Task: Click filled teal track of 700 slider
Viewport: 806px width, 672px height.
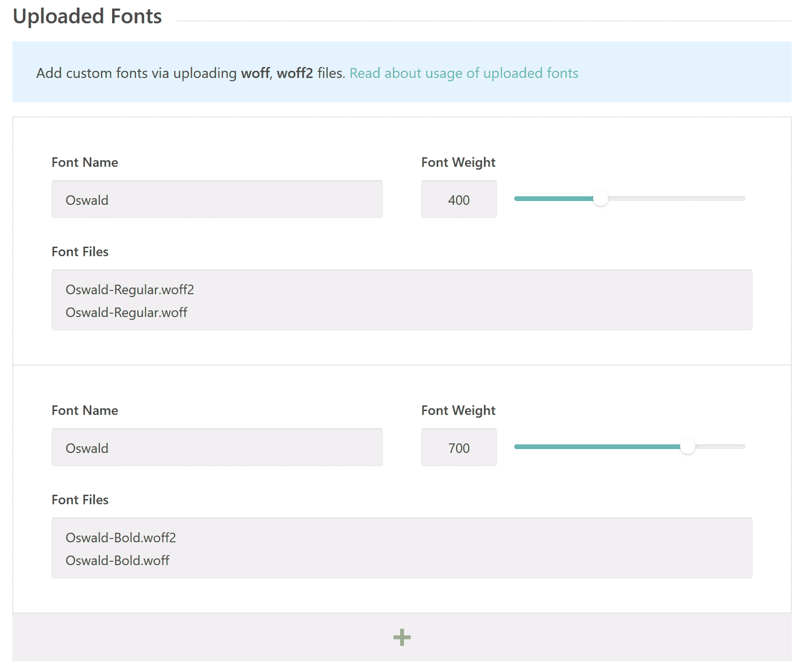Action: (597, 447)
